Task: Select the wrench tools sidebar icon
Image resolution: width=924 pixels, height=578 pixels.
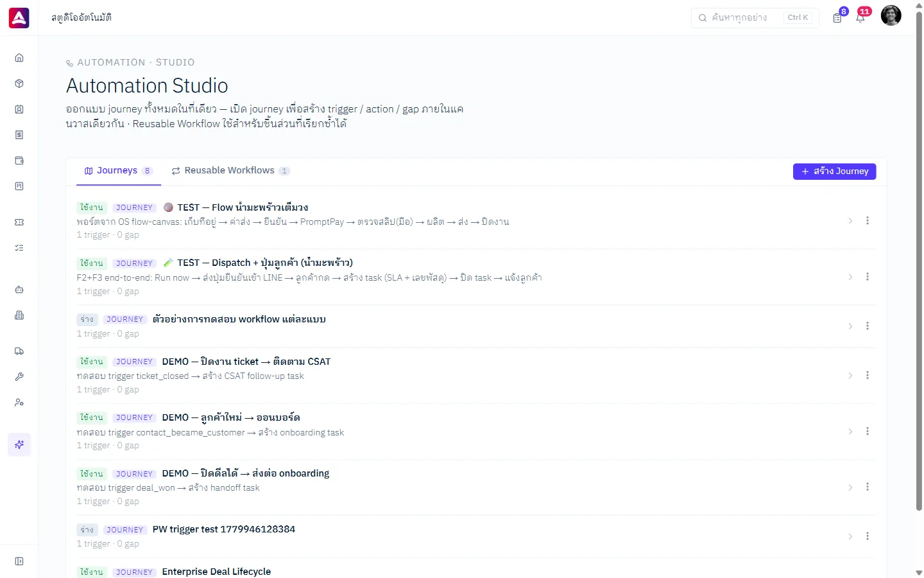Action: (19, 377)
